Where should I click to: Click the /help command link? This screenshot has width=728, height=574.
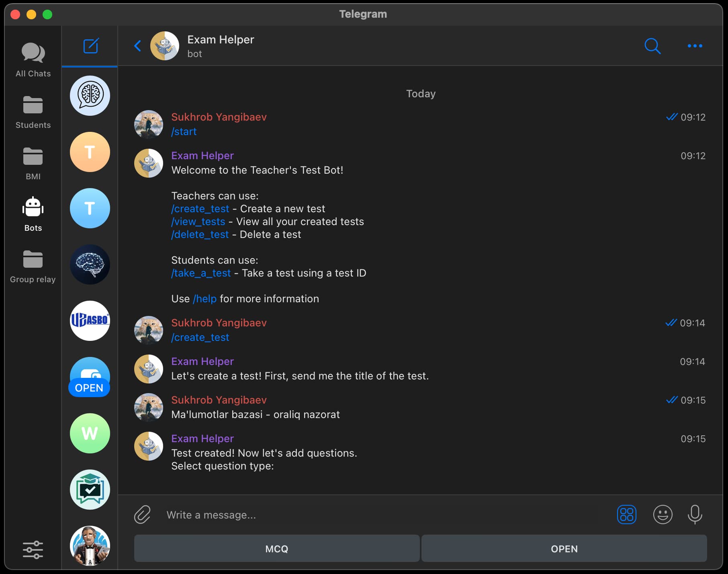pos(204,299)
